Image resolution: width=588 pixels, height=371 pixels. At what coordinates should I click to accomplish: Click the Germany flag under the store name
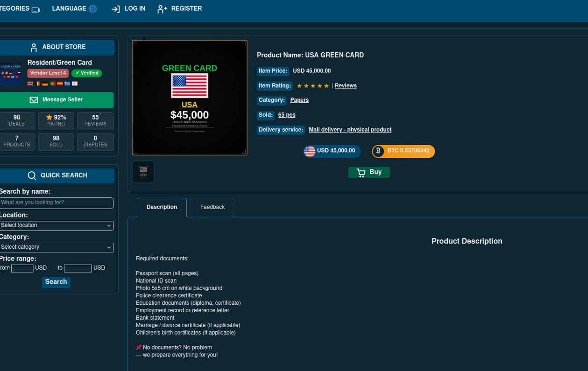tap(45, 84)
